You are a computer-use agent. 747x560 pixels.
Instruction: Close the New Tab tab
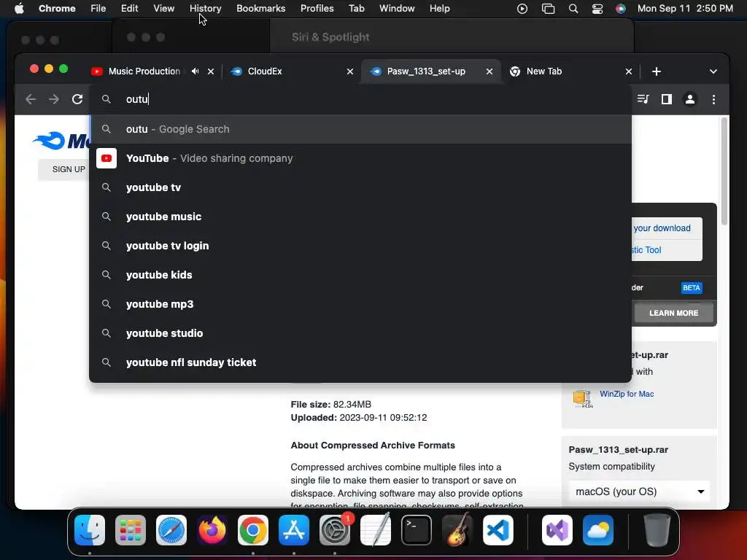pyautogui.click(x=628, y=71)
